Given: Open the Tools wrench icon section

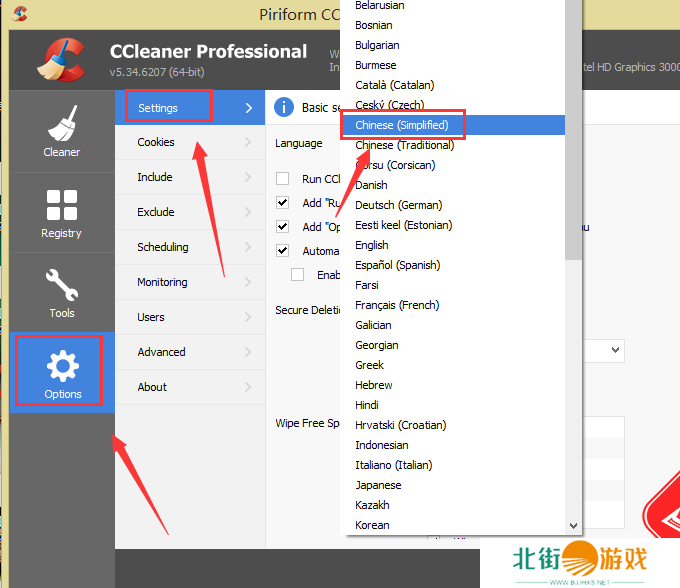Looking at the screenshot, I should tap(61, 293).
